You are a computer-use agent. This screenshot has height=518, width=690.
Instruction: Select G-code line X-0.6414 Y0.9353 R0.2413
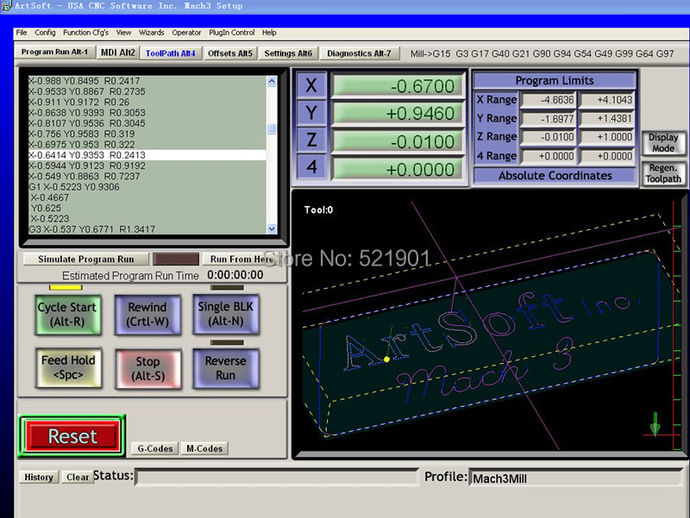click(x=147, y=155)
